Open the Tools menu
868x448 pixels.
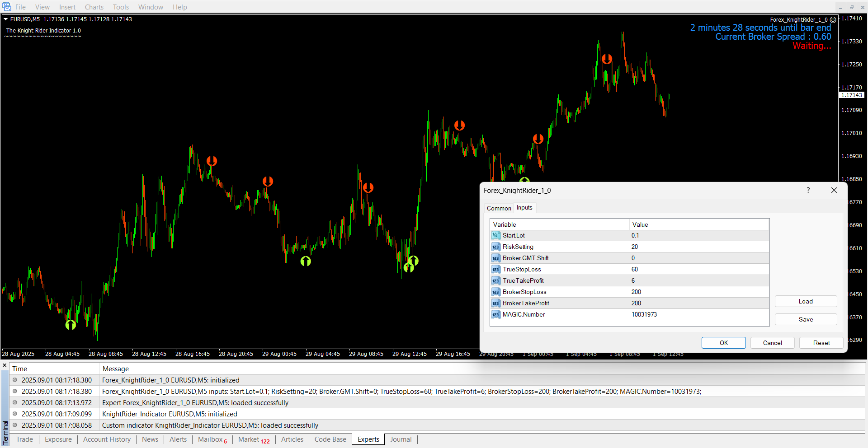[x=121, y=7]
